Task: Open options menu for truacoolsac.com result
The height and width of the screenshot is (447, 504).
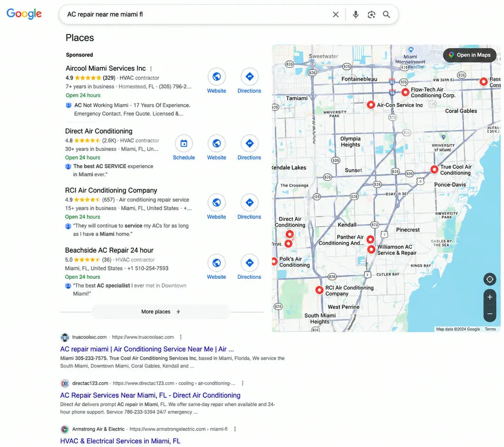Action: pyautogui.click(x=181, y=337)
